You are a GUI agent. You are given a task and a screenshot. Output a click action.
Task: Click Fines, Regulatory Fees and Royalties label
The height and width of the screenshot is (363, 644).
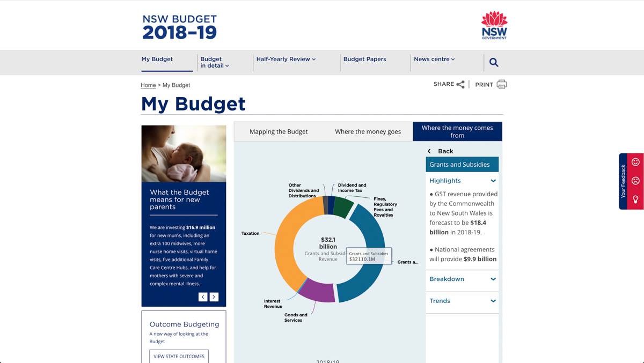click(385, 207)
